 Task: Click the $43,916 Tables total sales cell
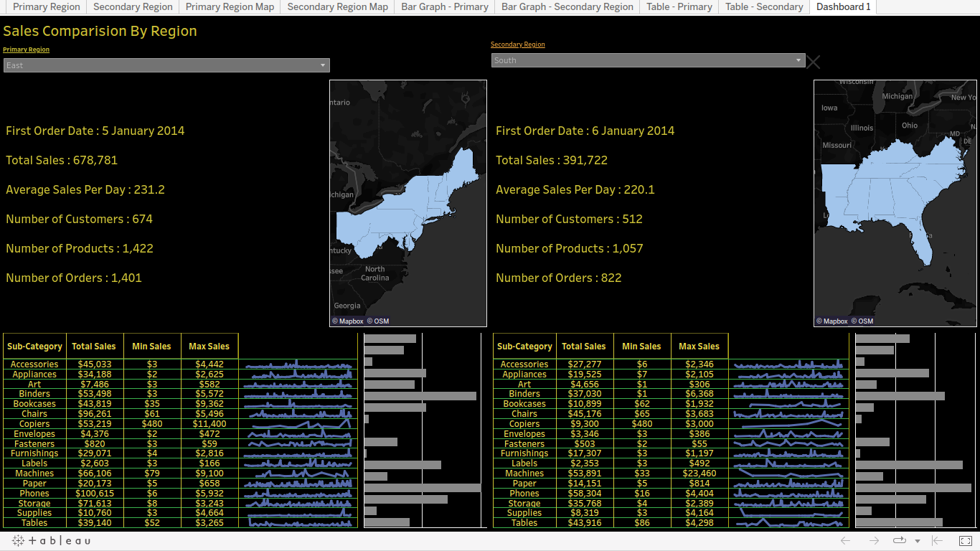[584, 523]
